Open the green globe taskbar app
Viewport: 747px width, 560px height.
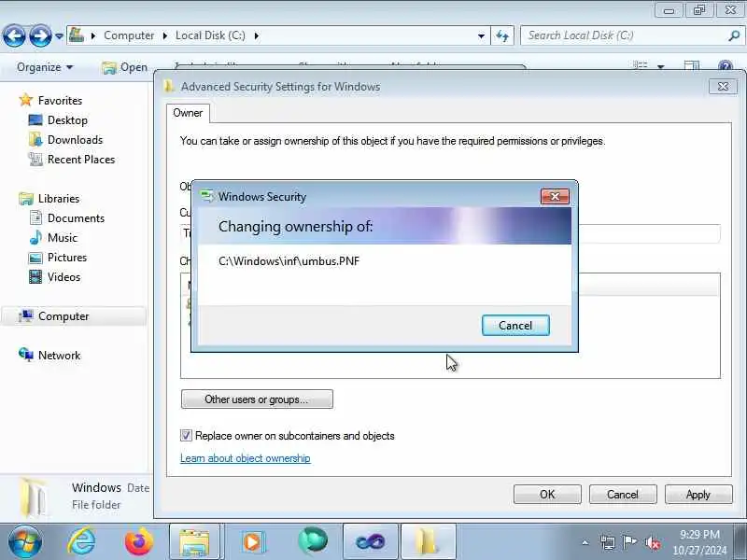point(313,541)
